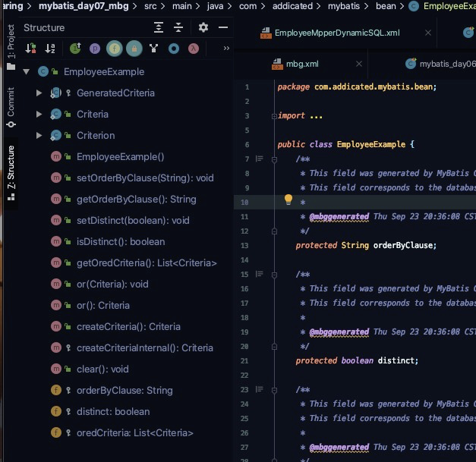This screenshot has height=462, width=476.
Task: Click com in the navigation breadcrumb
Action: pos(247,6)
